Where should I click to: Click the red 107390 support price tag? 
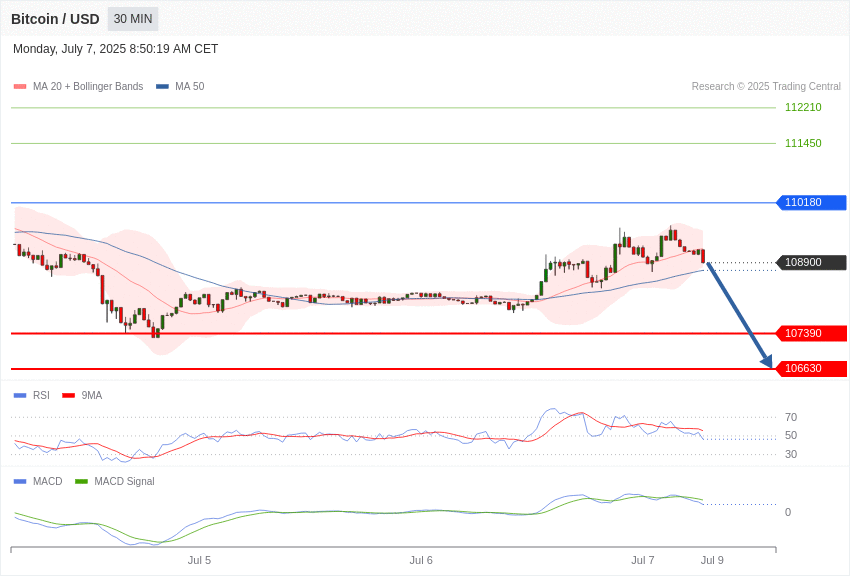tap(812, 333)
